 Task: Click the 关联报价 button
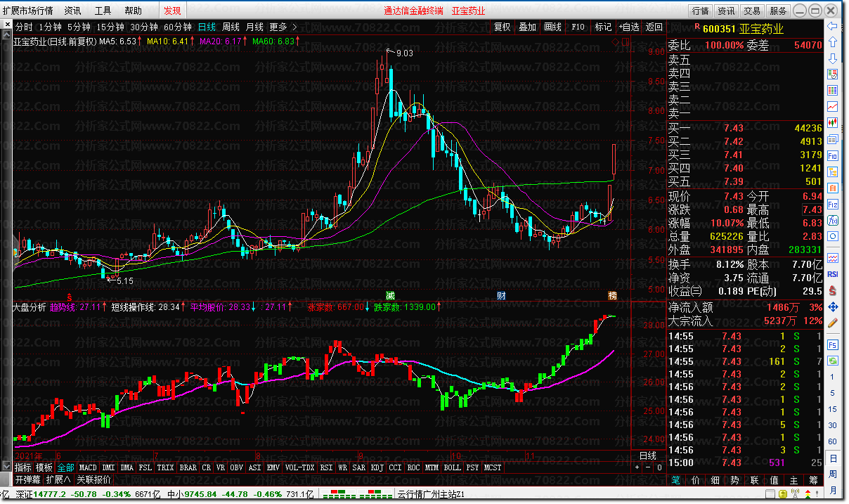click(x=94, y=480)
